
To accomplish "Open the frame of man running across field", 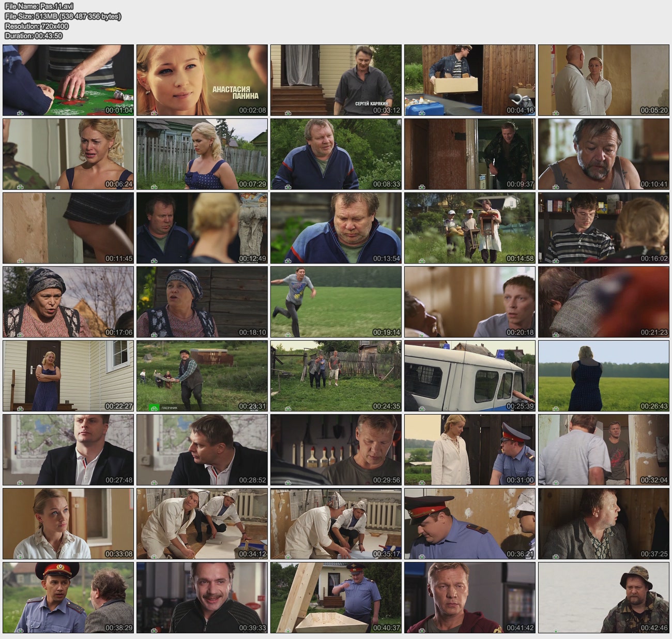I will (x=336, y=302).
